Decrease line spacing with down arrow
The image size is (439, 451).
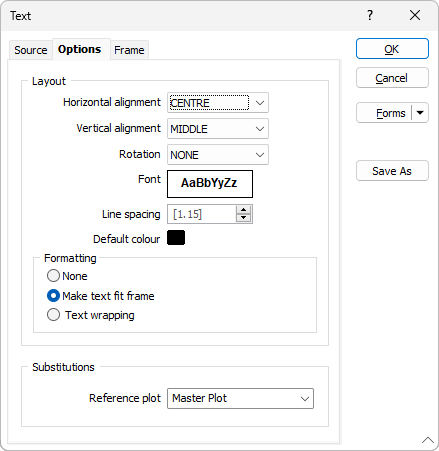click(244, 218)
